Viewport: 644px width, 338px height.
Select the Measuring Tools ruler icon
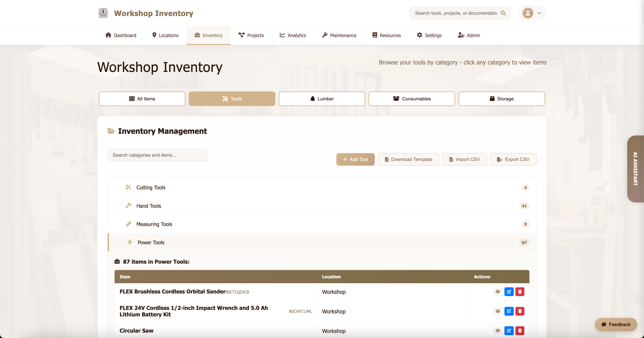tap(129, 224)
